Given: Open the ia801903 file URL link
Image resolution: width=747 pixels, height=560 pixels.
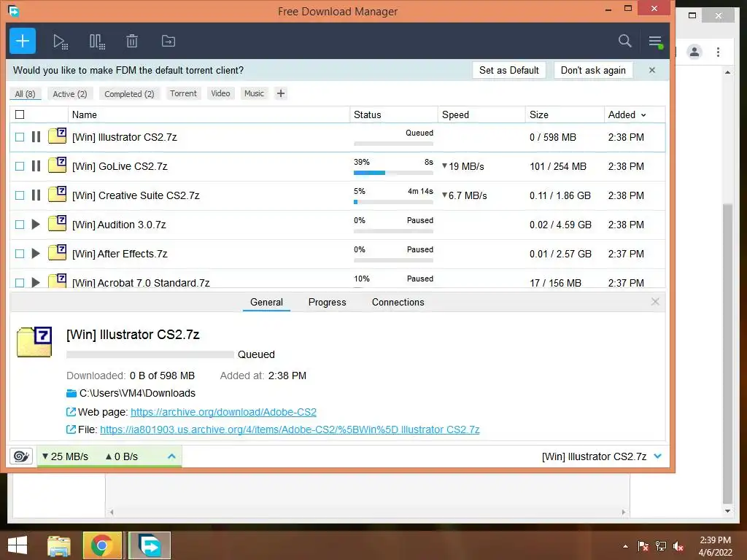Looking at the screenshot, I should [290, 429].
